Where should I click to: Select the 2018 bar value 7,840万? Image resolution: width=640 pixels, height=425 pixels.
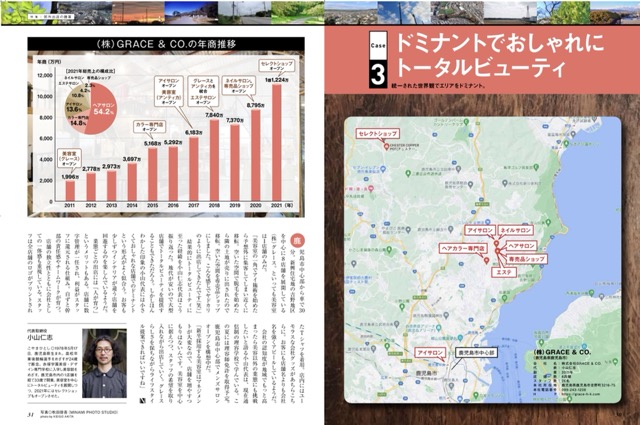[215, 115]
